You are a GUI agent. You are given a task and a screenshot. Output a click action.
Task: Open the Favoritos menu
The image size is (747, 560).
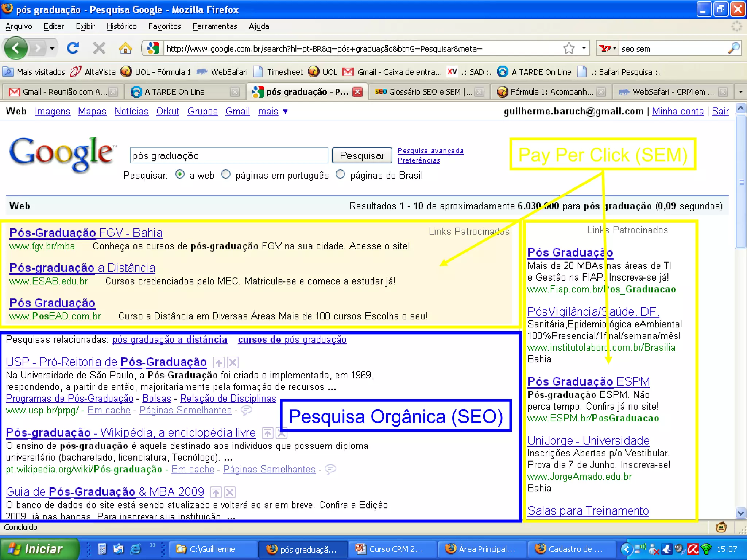165,26
